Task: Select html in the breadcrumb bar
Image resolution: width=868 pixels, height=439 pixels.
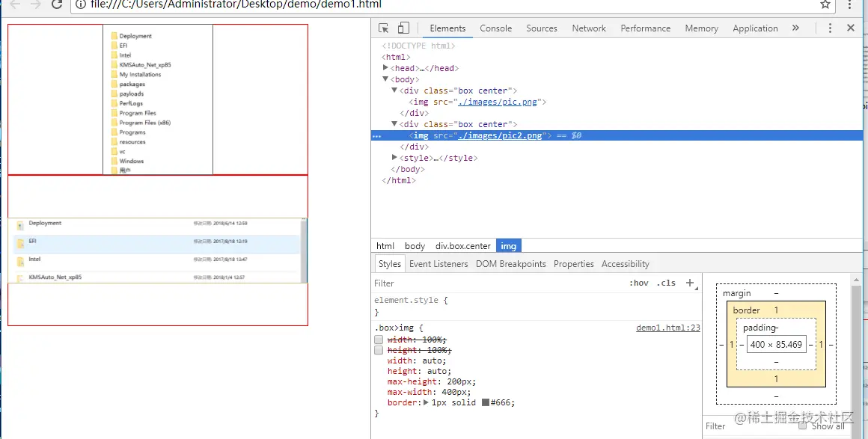Action: pyautogui.click(x=385, y=246)
